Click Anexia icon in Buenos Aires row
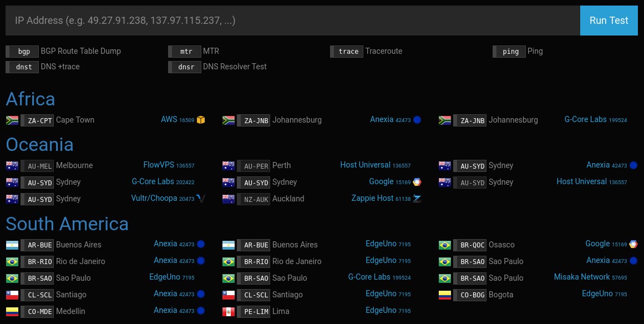Screen dimensions: 644x324 (201, 244)
